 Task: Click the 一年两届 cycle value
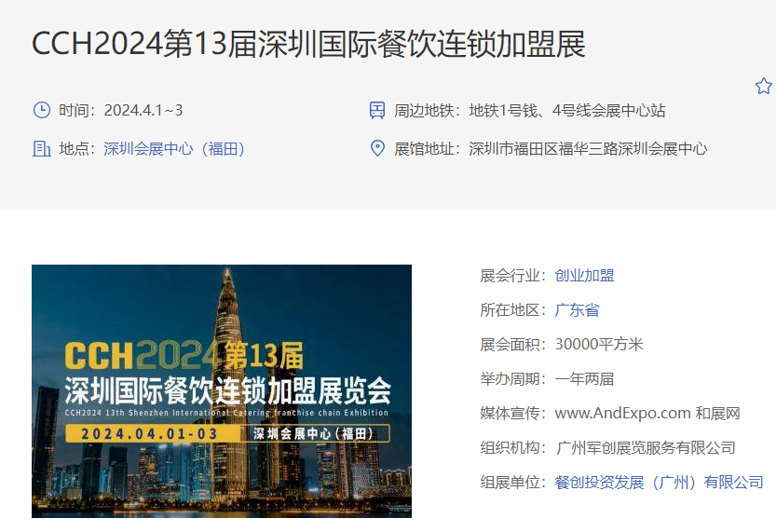(584, 379)
